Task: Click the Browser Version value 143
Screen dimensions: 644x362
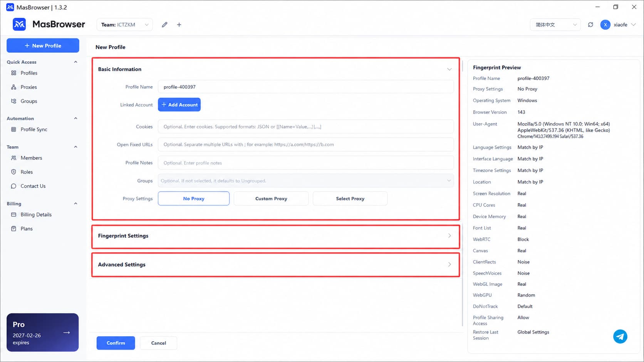Action: (x=521, y=112)
